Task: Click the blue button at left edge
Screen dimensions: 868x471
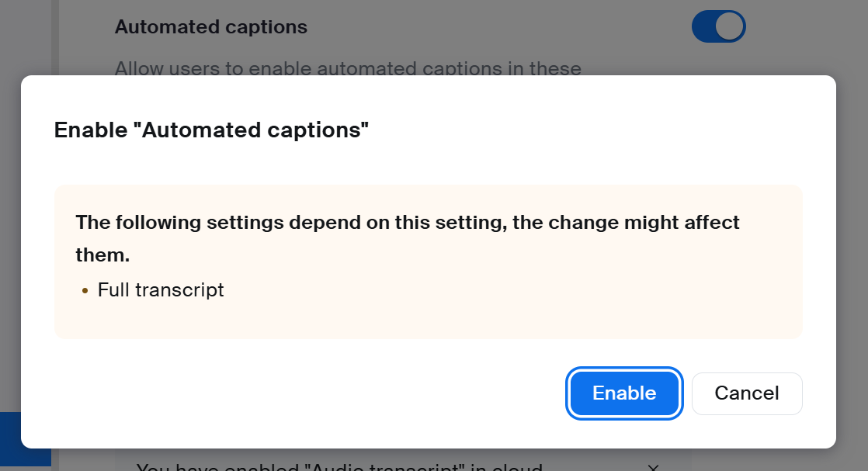Action: click(25, 439)
